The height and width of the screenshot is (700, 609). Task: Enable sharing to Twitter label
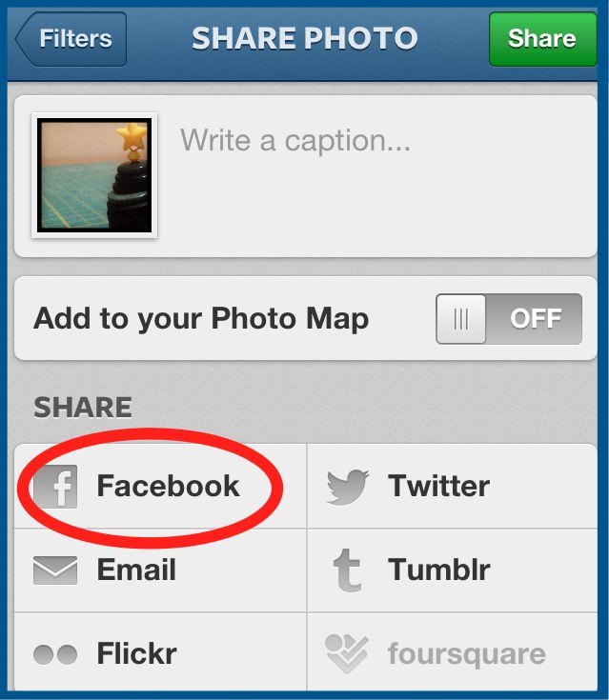[438, 486]
